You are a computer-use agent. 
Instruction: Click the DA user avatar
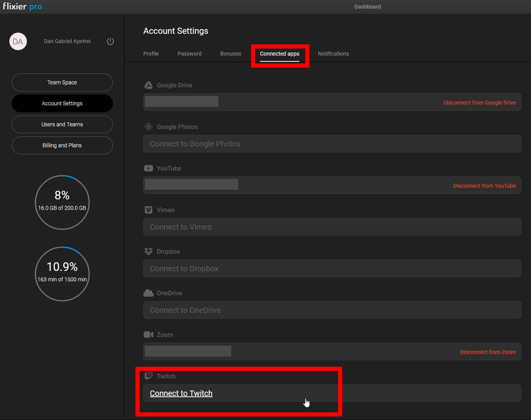click(18, 42)
